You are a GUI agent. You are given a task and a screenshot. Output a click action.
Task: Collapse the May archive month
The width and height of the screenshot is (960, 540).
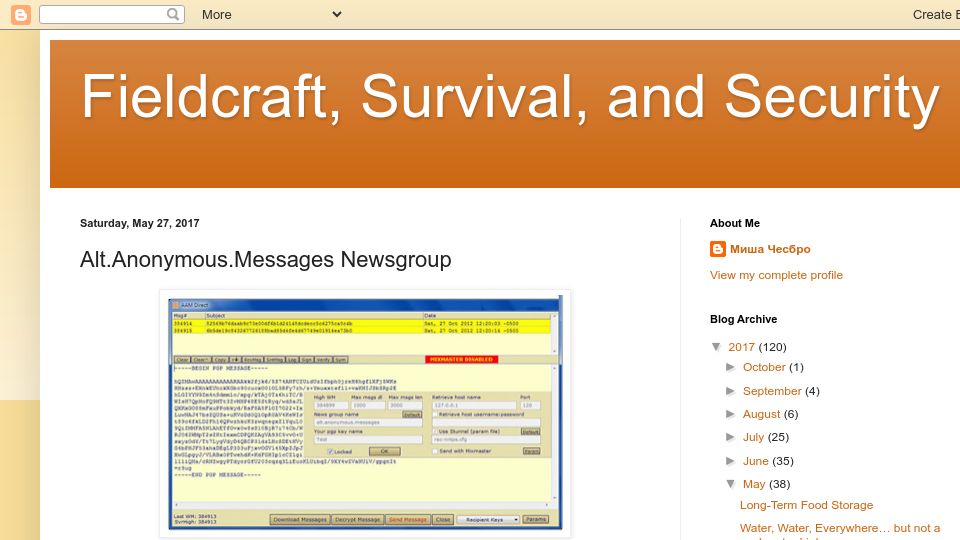(730, 484)
